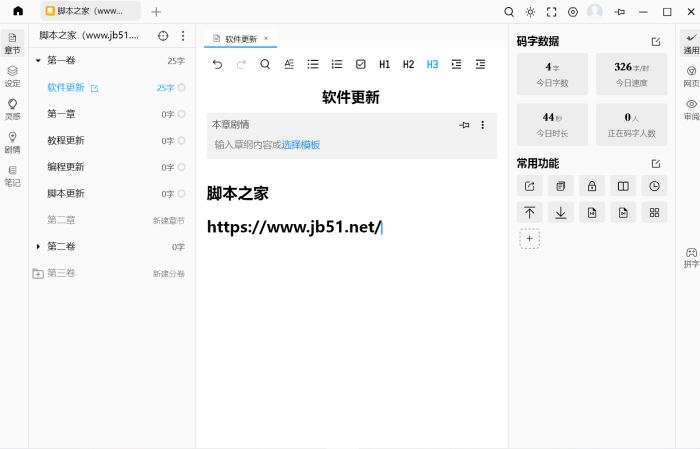
Task: Select 脚本更新 chapter
Action: [x=66, y=194]
